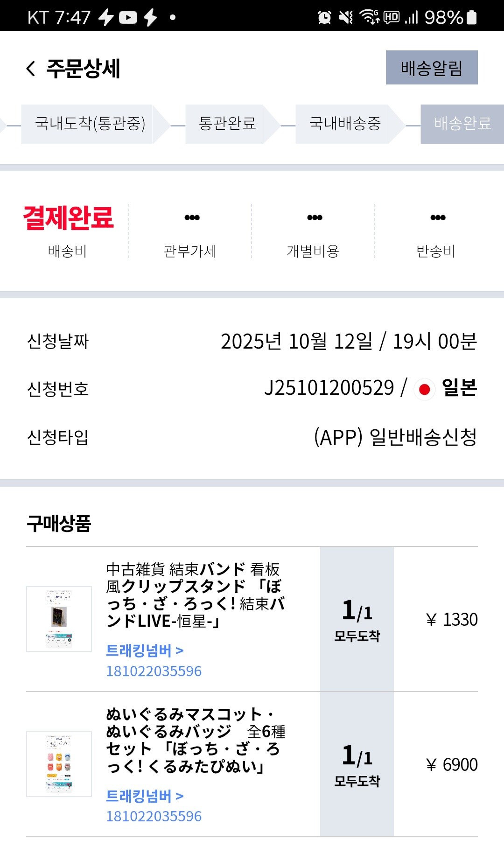Screen dimensions: 504x853
Task: Select the 통관완료 shipping stage
Action: 227,125
